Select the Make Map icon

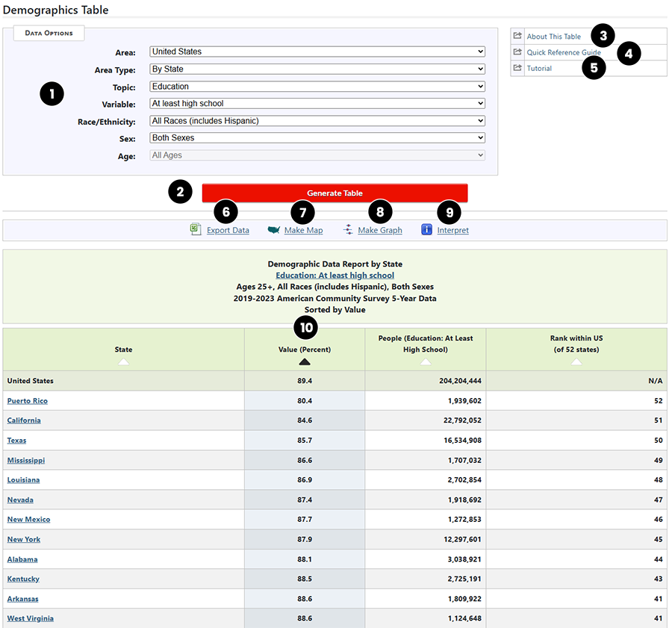point(273,229)
